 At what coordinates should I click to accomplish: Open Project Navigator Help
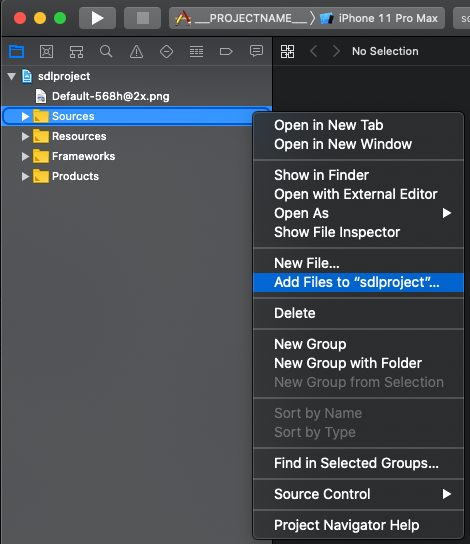(358, 525)
